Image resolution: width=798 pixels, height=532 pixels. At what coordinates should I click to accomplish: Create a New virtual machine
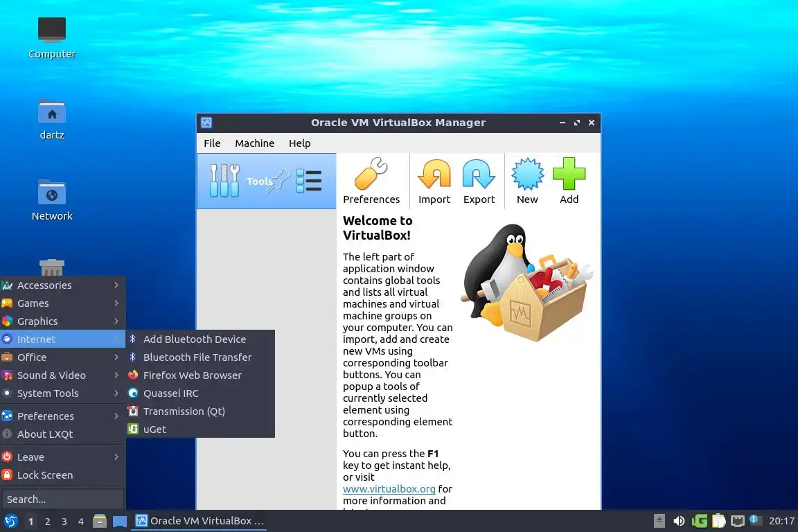[527, 181]
